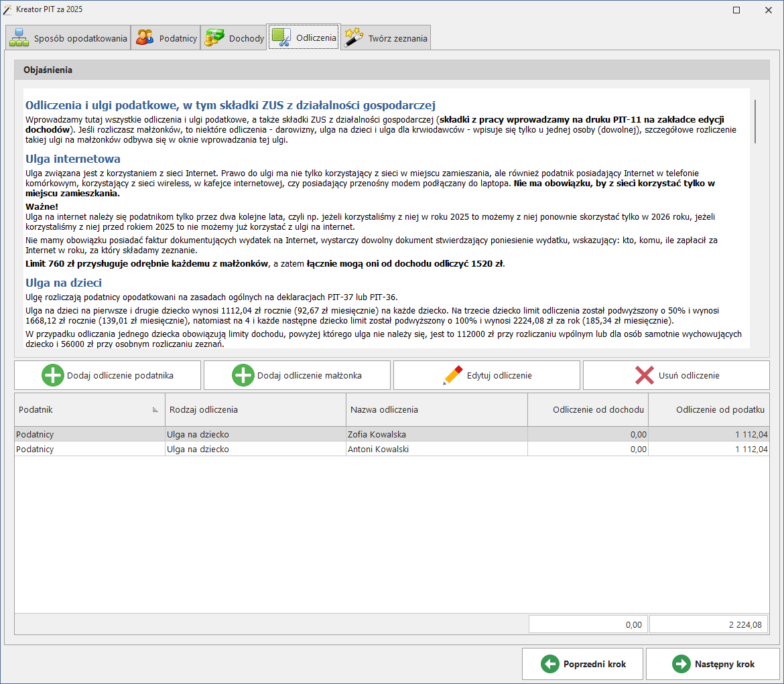784x684 pixels.
Task: Open the Sposób opodatkowania tab
Action: click(68, 38)
